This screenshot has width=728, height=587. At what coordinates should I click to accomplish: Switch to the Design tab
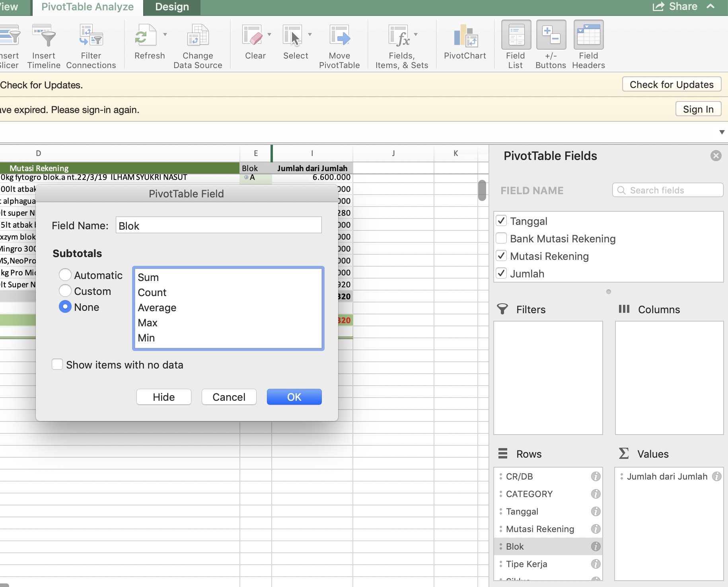[x=171, y=7]
